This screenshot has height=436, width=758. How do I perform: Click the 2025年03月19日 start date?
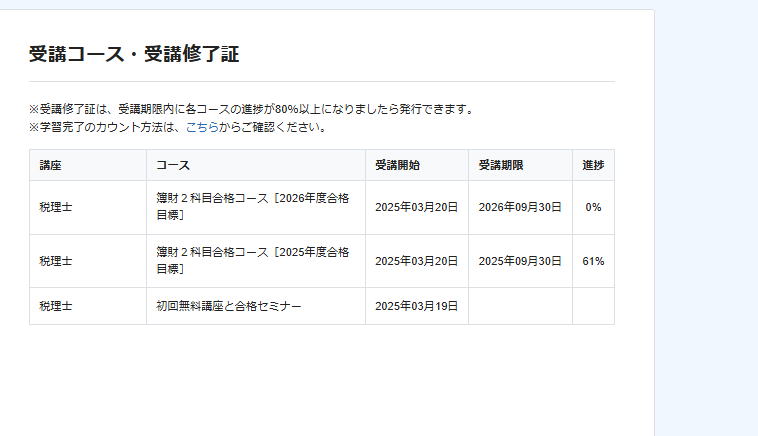click(x=416, y=306)
